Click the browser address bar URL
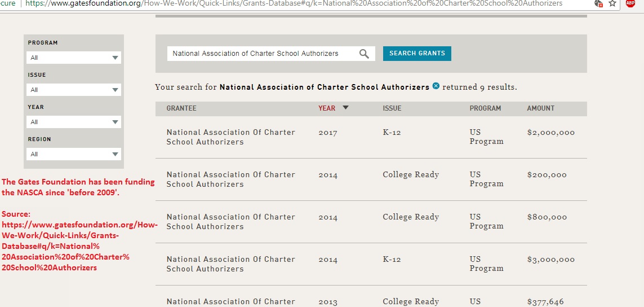This screenshot has width=644, height=307. 294,3
